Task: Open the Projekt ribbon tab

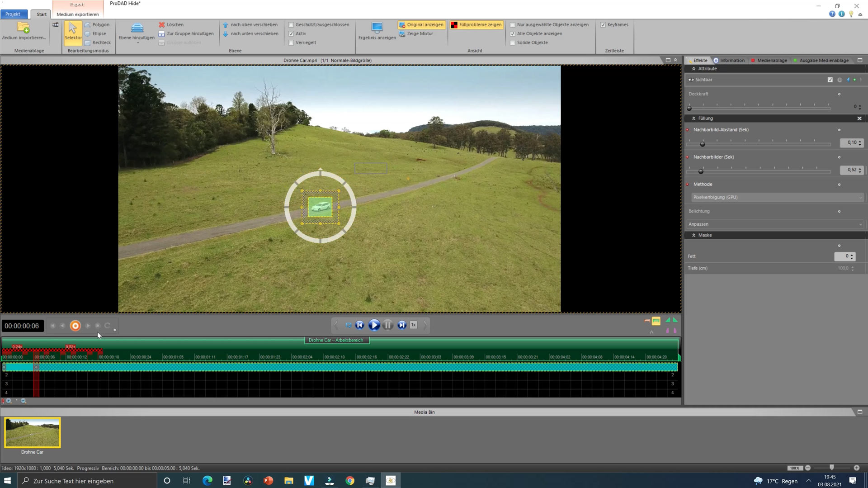Action: 13,14
